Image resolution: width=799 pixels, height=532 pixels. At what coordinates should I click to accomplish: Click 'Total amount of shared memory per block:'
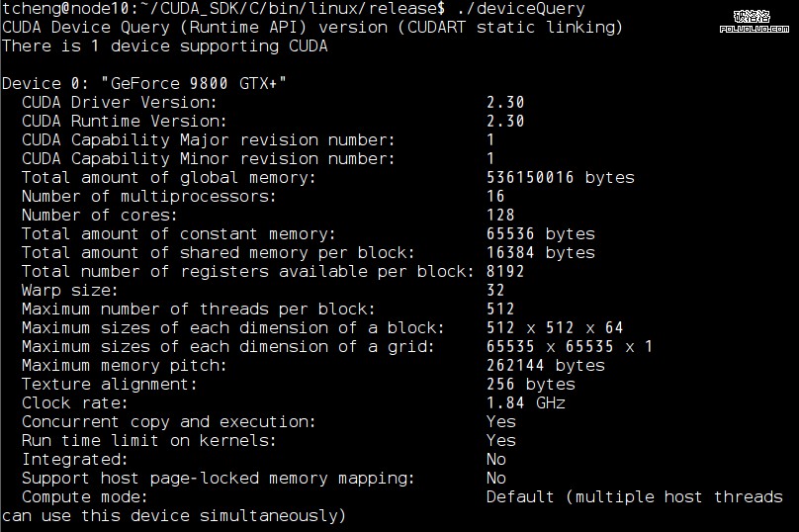[x=219, y=253]
